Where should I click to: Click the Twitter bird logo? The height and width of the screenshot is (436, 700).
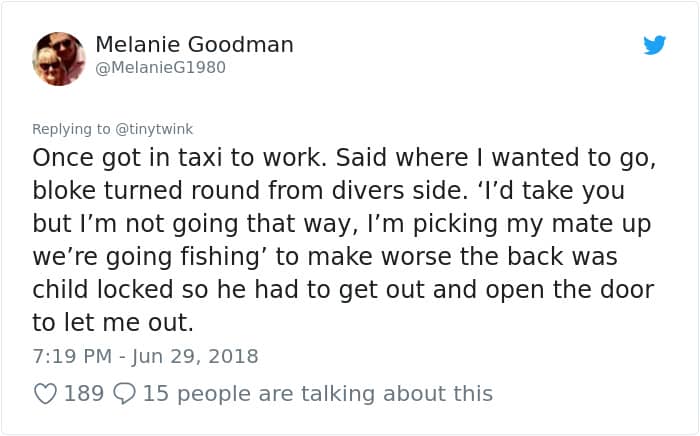coord(654,45)
